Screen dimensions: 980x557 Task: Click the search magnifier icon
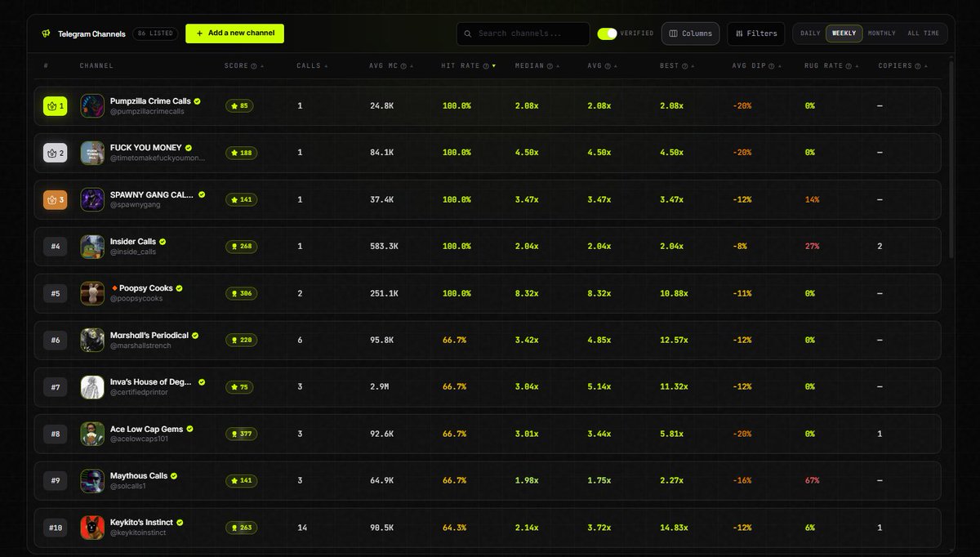468,34
